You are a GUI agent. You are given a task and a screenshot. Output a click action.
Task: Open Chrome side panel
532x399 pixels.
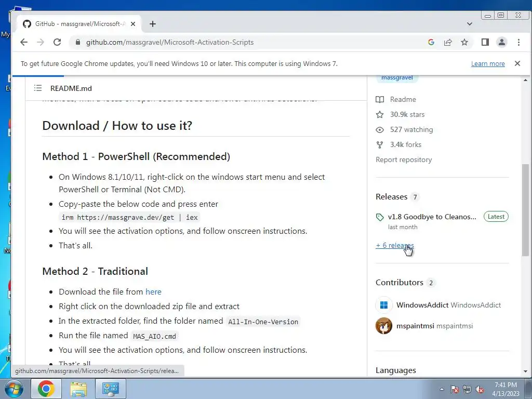click(x=485, y=42)
